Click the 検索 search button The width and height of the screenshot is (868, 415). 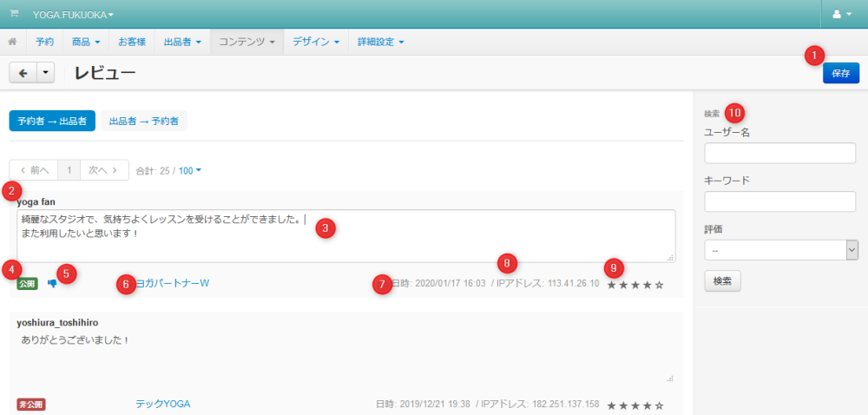pyautogui.click(x=722, y=281)
